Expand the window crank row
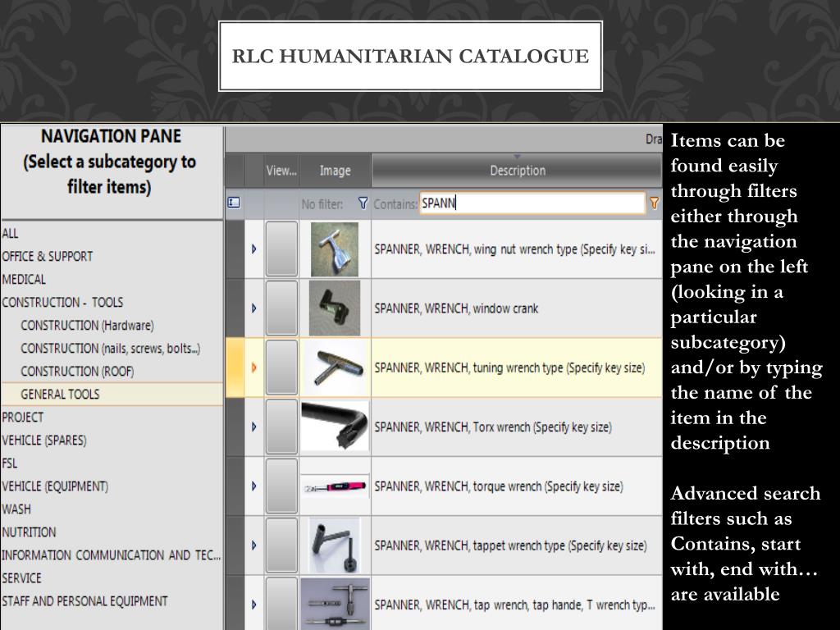This screenshot has width=840, height=630. click(x=254, y=308)
